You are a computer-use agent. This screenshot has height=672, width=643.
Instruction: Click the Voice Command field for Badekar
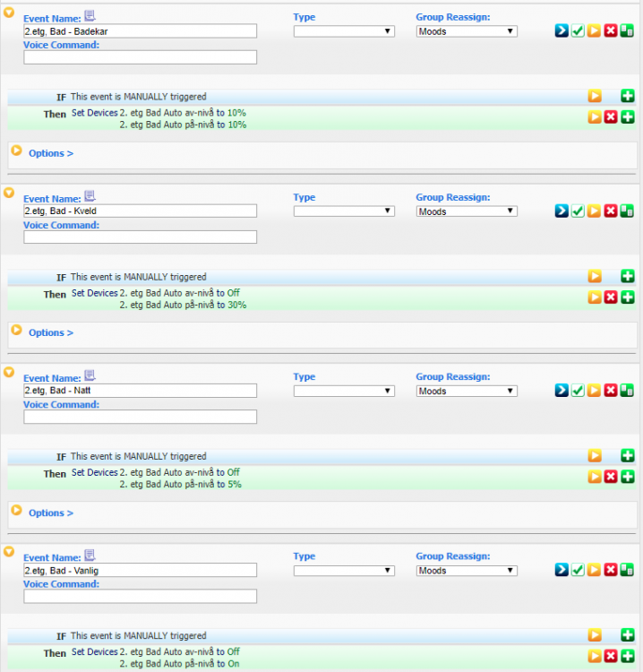(x=140, y=57)
